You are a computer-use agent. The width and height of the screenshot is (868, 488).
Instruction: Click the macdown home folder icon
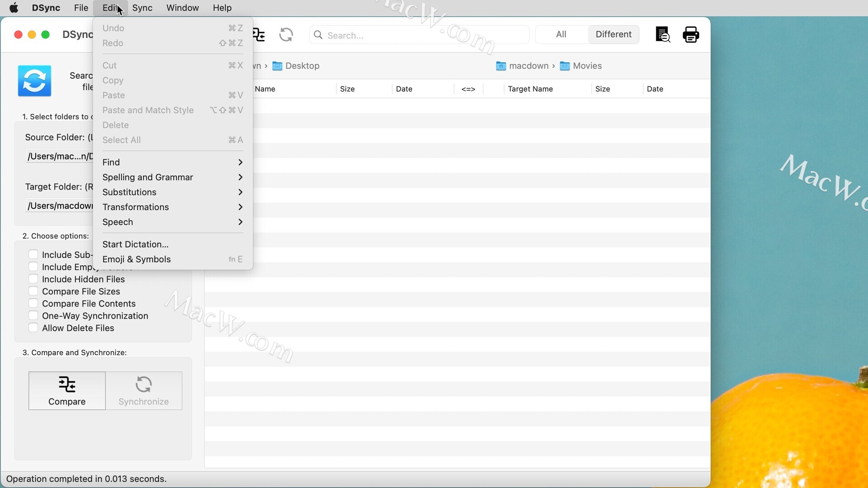click(501, 66)
